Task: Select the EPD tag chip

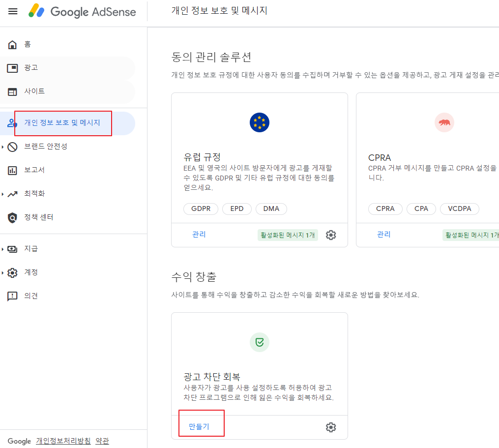Action: coord(236,209)
